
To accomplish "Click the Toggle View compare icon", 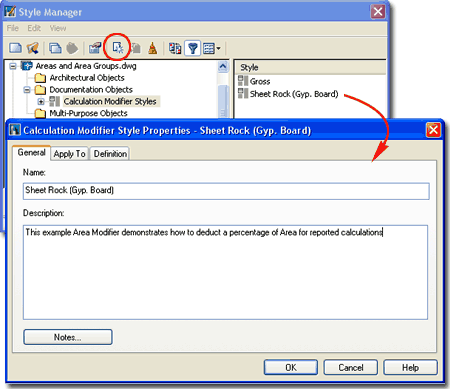I will pos(175,48).
